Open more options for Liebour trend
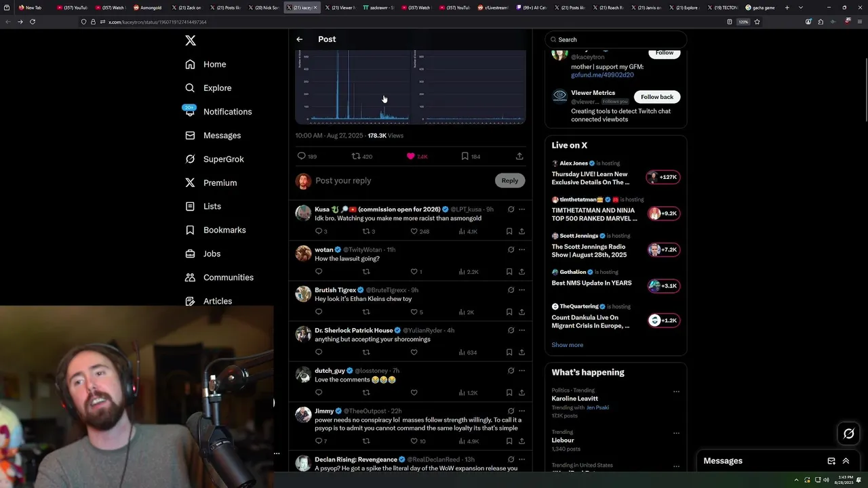Image resolution: width=868 pixels, height=488 pixels. 676,433
